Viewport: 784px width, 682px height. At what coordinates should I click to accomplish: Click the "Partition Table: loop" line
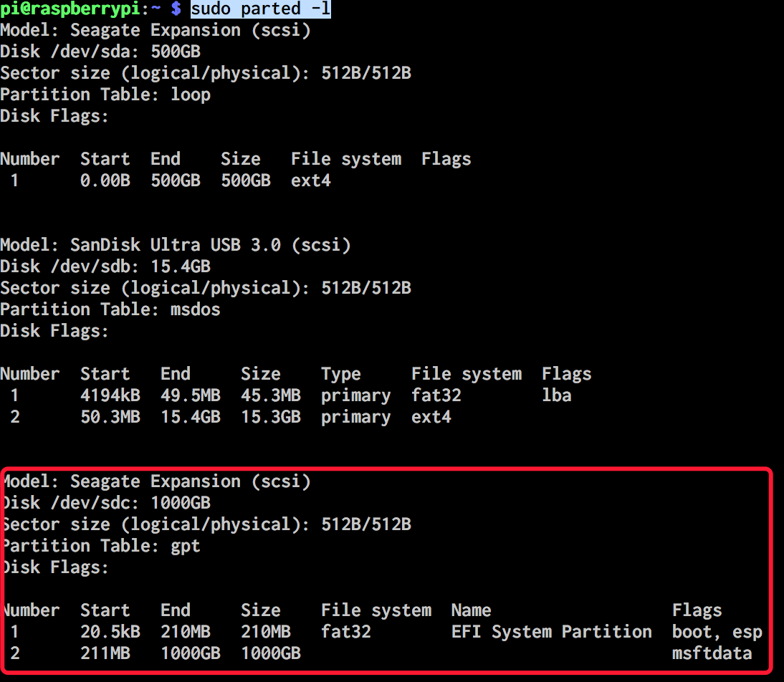pyautogui.click(x=105, y=95)
